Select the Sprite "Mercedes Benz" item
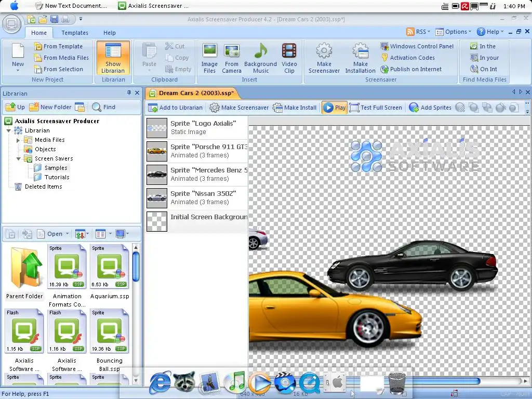Image resolution: width=532 pixels, height=399 pixels. click(197, 175)
